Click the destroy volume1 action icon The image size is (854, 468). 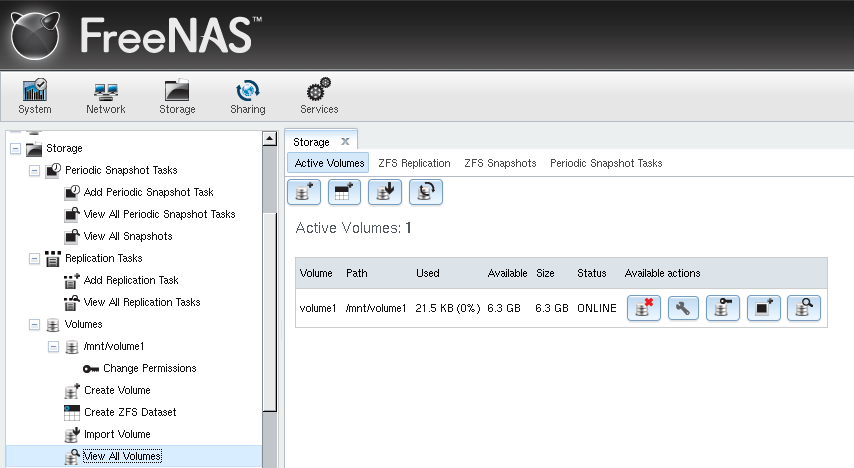coord(644,308)
